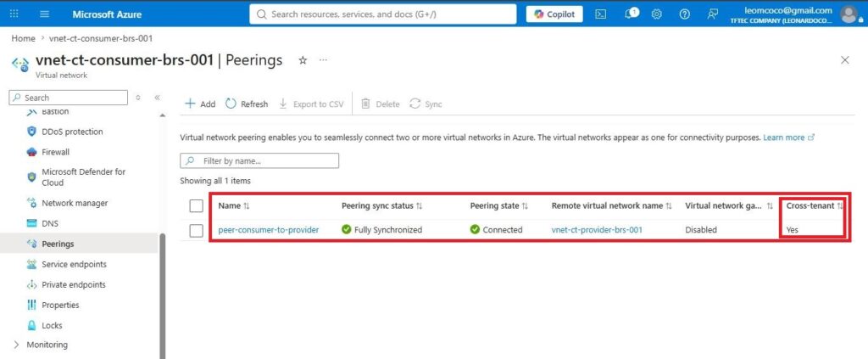Select Peerings menu item
Viewport: 868px width, 359px height.
pyautogui.click(x=58, y=244)
